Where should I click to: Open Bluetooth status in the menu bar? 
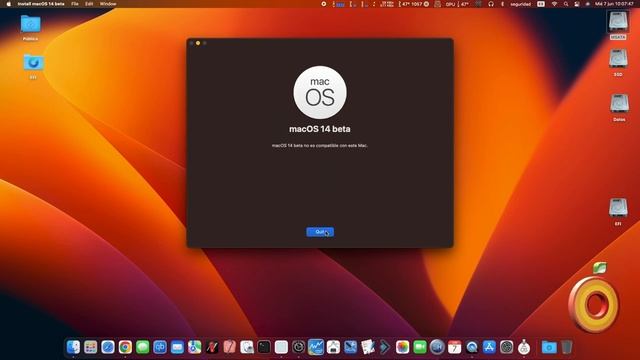502,4
